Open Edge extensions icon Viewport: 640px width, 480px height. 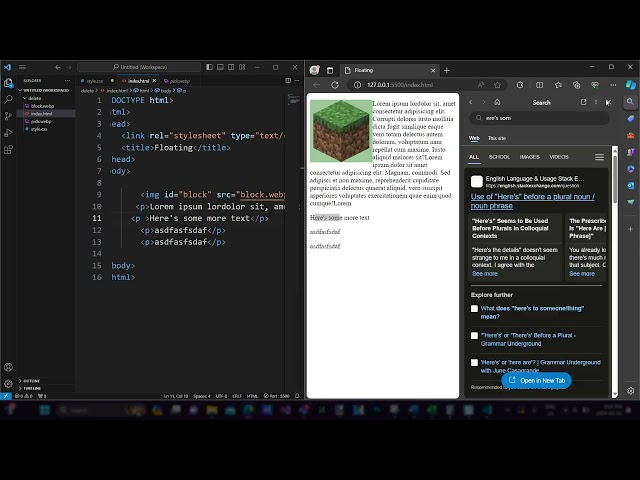(x=520, y=85)
